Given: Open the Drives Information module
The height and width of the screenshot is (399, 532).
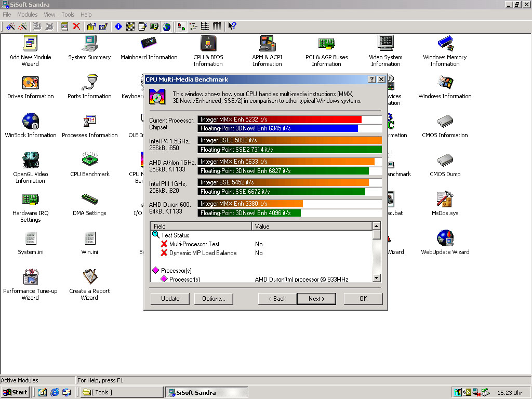Looking at the screenshot, I should [30, 83].
